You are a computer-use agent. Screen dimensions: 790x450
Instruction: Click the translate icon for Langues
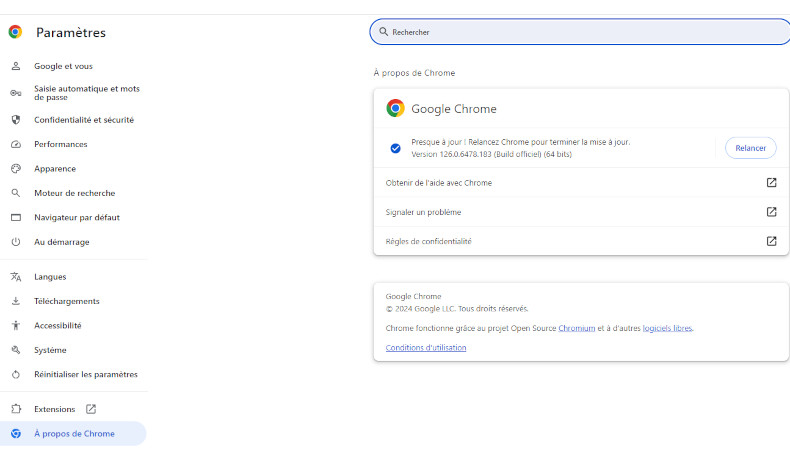(16, 277)
